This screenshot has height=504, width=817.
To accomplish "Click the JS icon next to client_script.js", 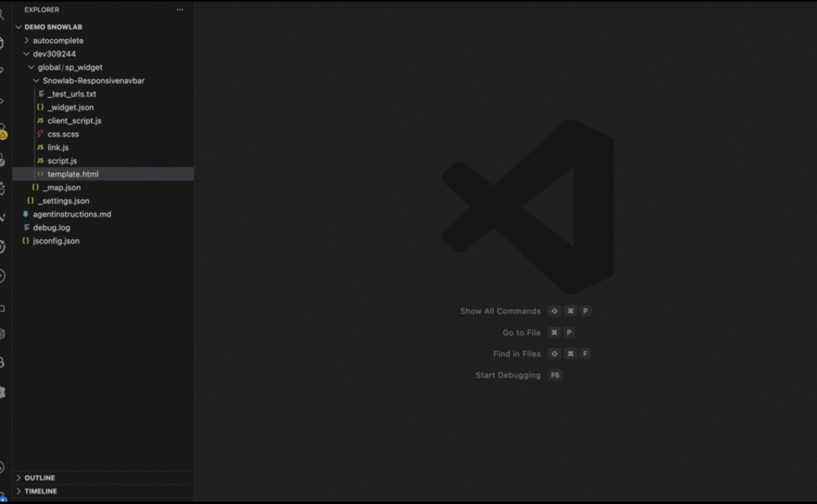I will [40, 120].
